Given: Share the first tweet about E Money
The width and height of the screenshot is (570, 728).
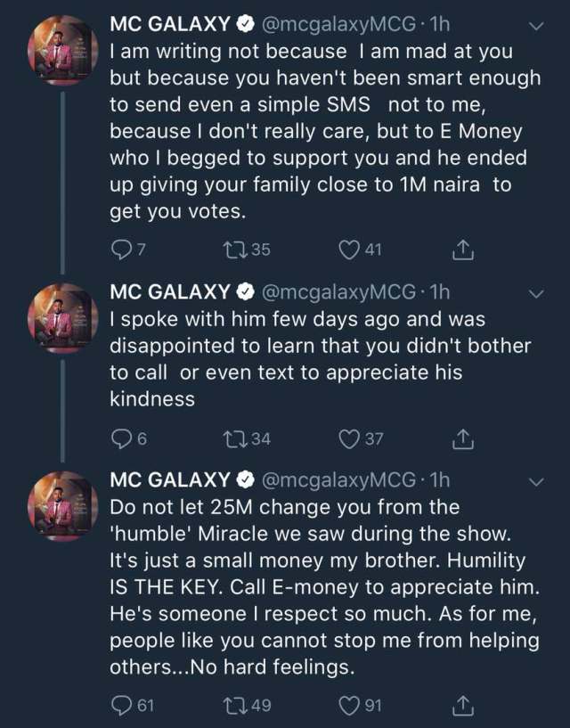Looking at the screenshot, I should coord(462,250).
